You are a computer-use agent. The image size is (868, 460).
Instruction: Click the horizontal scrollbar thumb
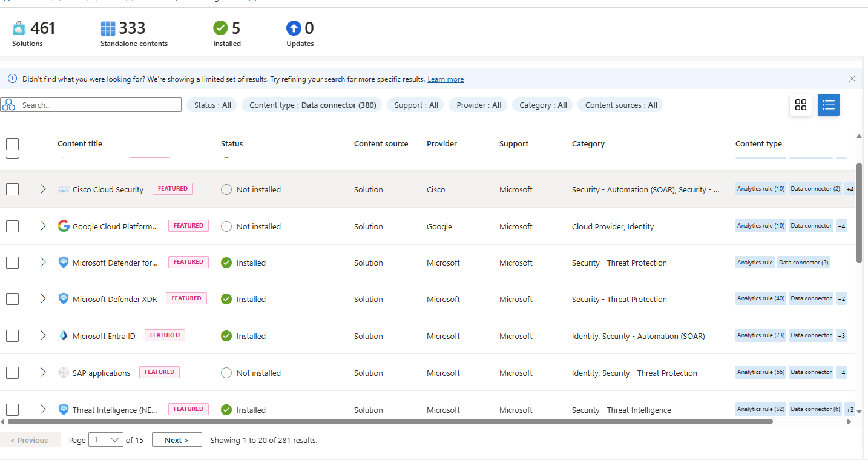pyautogui.click(x=390, y=421)
